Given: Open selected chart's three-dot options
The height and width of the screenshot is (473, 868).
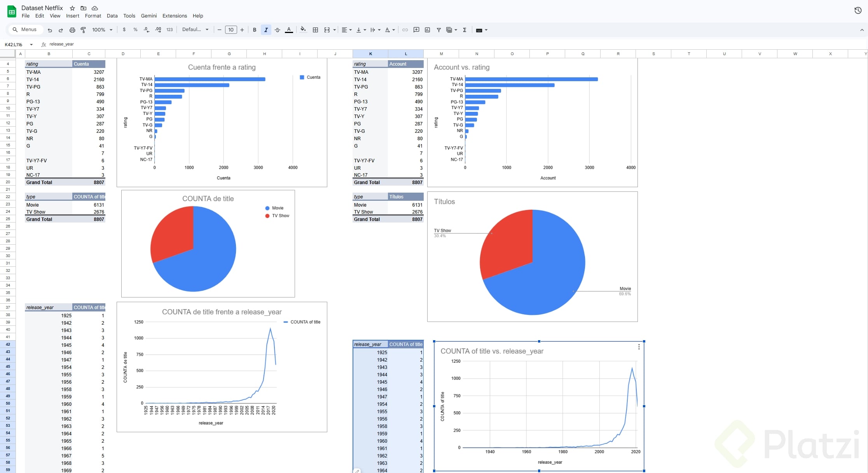Looking at the screenshot, I should pos(639,347).
